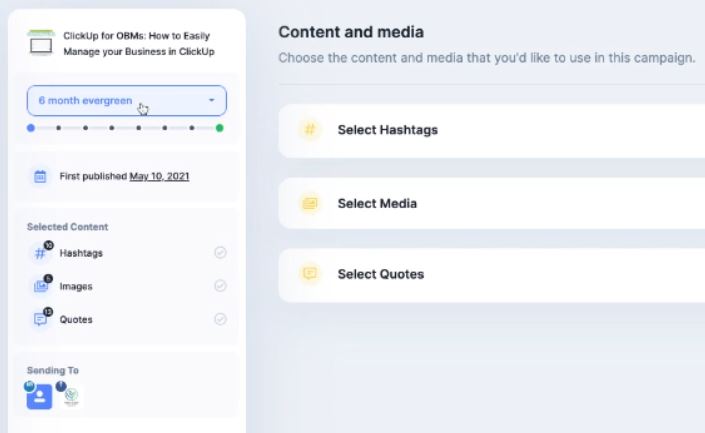The width and height of the screenshot is (705, 433).
Task: Click the calendar icon beside First published
Action: (40, 176)
